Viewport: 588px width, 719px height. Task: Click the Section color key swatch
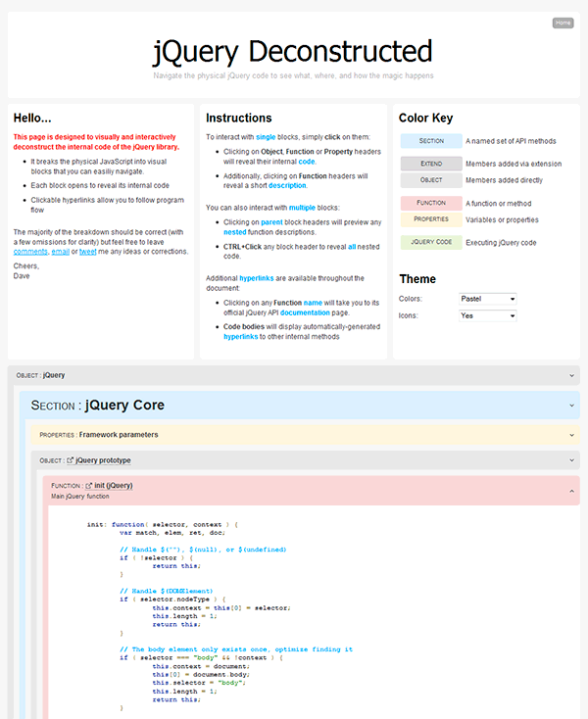point(431,141)
